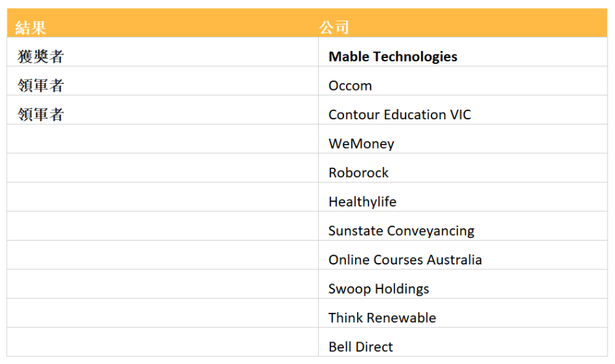Click the Think Renewable cell
Viewport: 615px width, 364px height.
coord(382,318)
